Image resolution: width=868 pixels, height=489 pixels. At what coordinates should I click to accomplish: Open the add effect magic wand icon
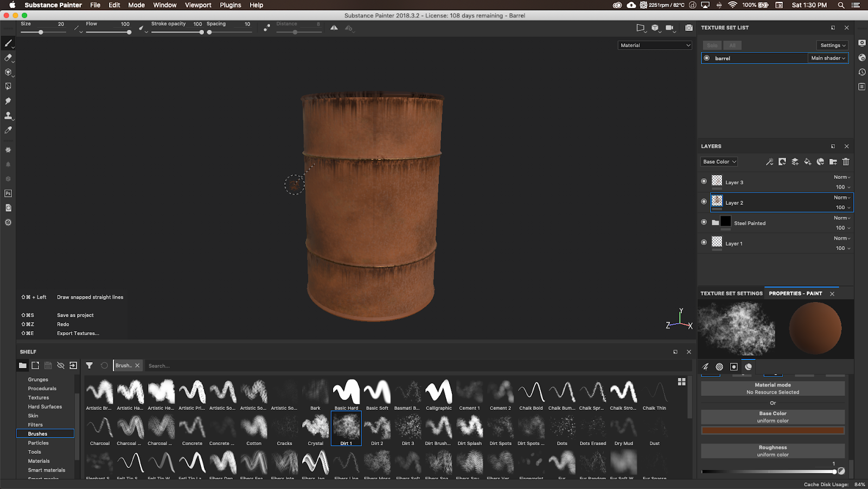[769, 162]
